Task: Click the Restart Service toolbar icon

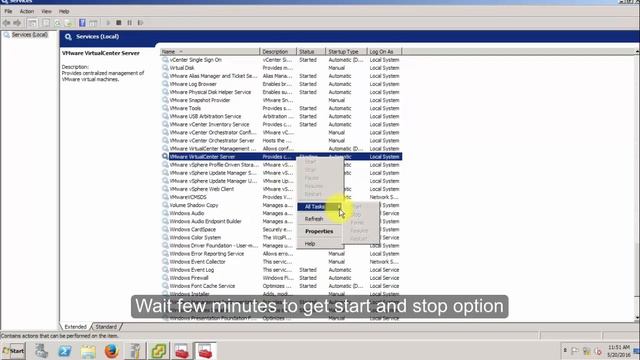Action: pos(140,23)
